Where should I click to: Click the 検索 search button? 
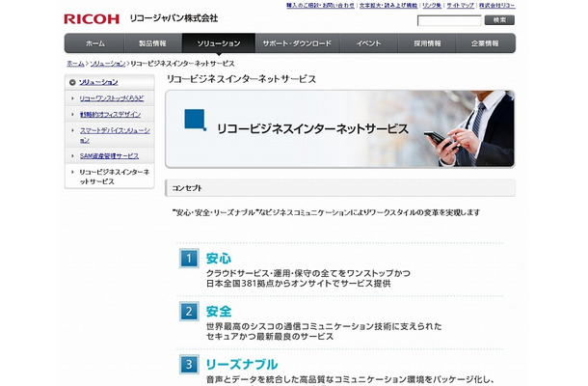point(499,20)
